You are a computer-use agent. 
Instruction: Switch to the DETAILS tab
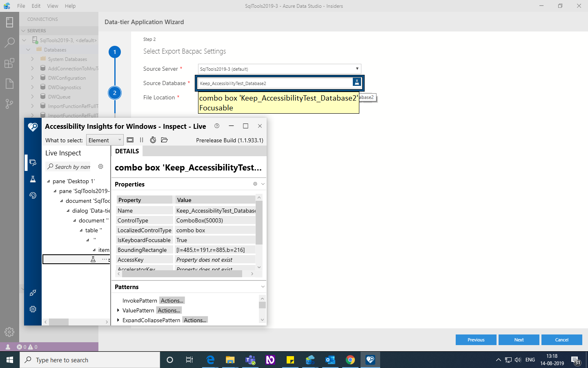pos(127,151)
